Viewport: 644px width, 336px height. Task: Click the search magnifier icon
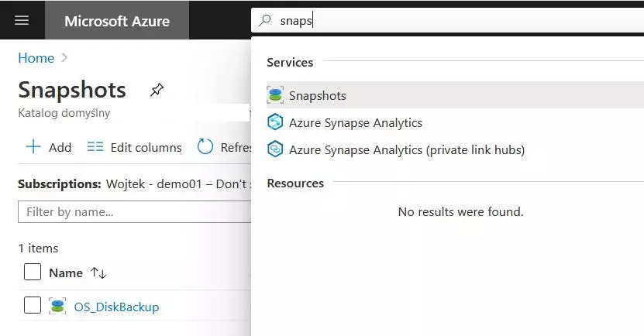tap(265, 20)
